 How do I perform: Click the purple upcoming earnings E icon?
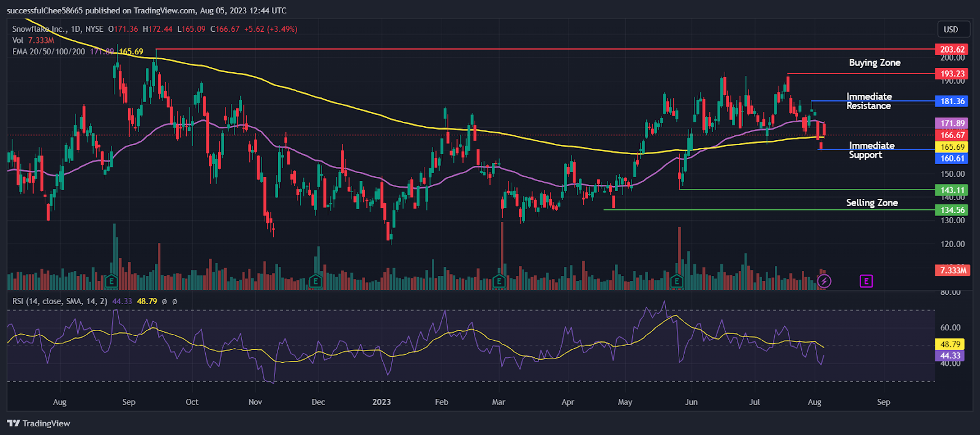(x=866, y=281)
